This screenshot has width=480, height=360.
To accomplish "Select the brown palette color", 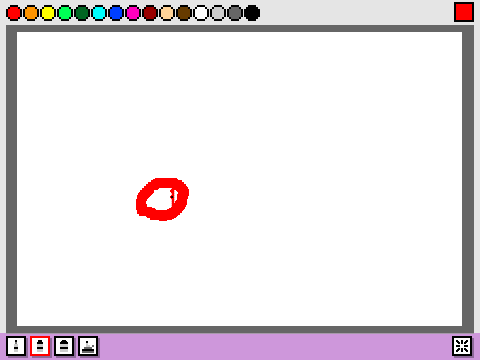I will coord(184,13).
